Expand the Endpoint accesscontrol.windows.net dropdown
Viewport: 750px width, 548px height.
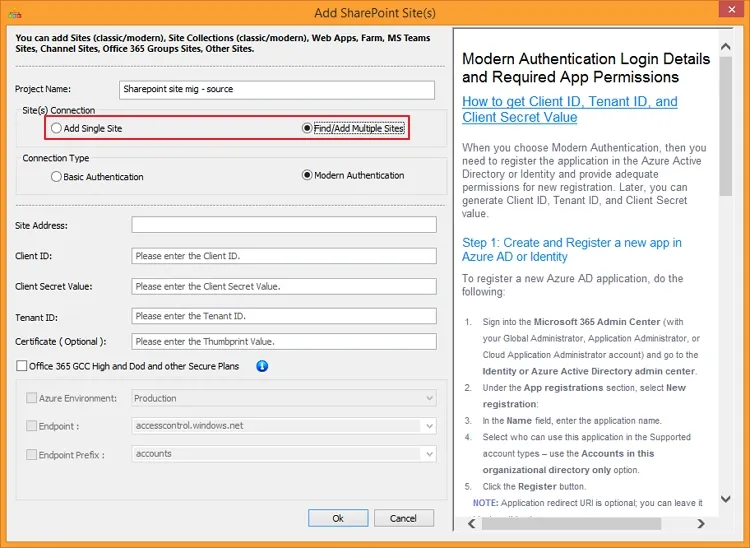(x=429, y=426)
